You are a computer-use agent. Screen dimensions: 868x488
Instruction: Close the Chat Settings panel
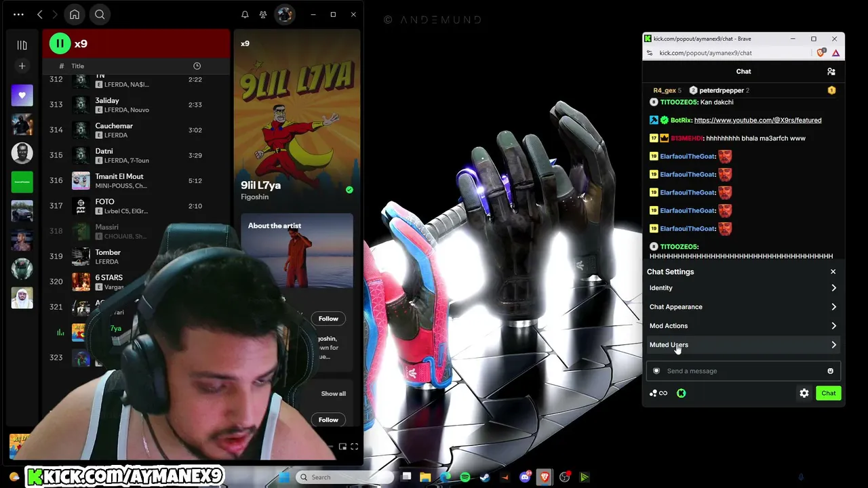coord(833,272)
